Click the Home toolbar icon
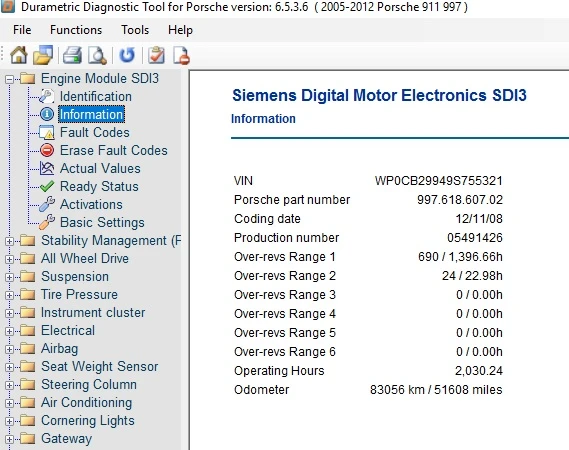Screen dimensions: 569x450 pos(19,56)
